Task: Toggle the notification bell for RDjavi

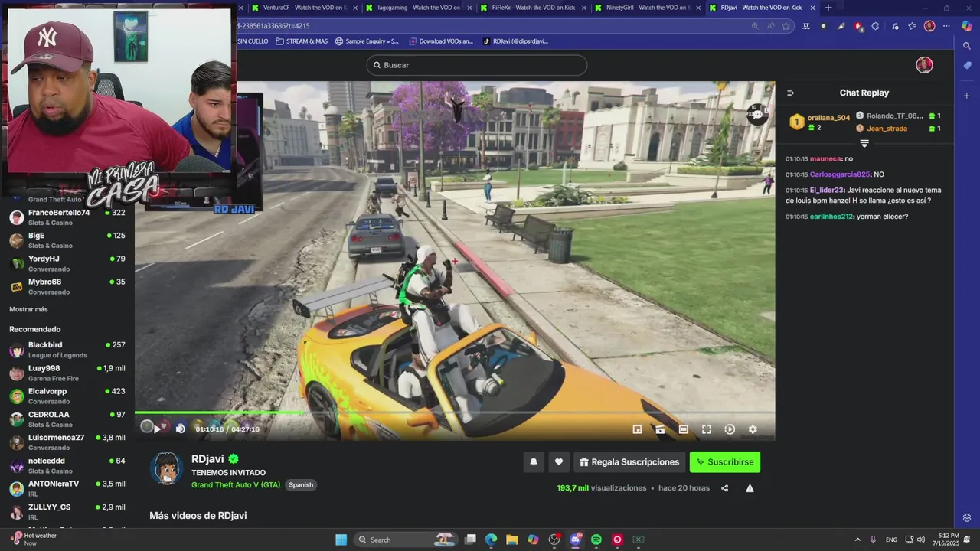Action: click(x=534, y=461)
